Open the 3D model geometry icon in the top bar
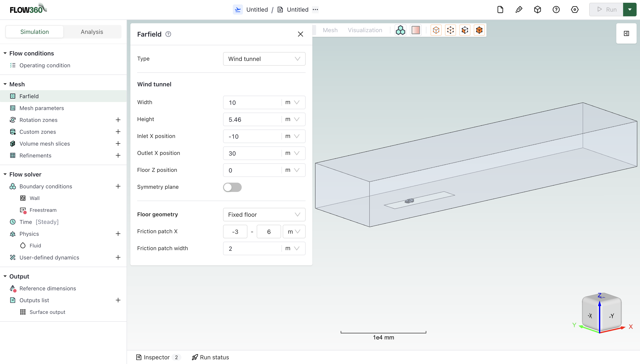Image resolution: width=640 pixels, height=364 pixels. tap(538, 9)
